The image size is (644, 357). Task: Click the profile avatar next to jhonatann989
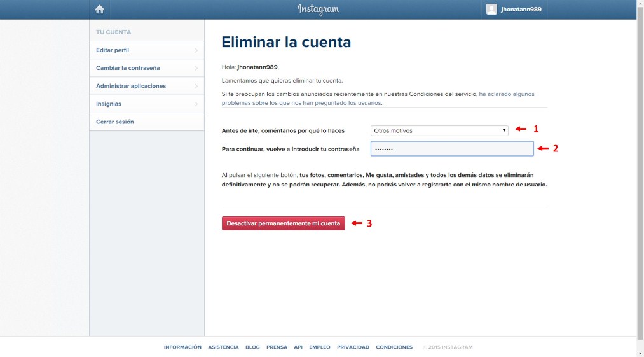click(491, 10)
